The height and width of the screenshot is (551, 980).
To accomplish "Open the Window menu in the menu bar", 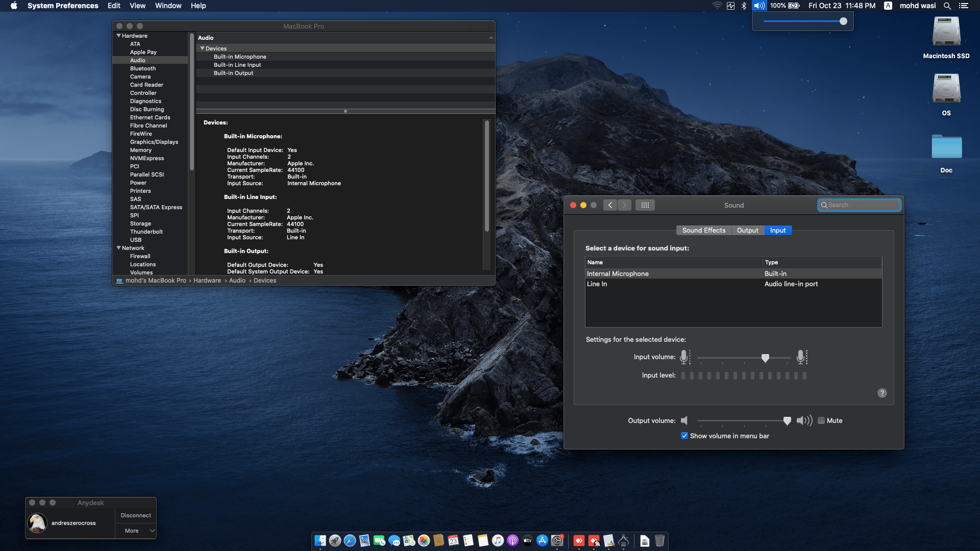I will tap(168, 6).
